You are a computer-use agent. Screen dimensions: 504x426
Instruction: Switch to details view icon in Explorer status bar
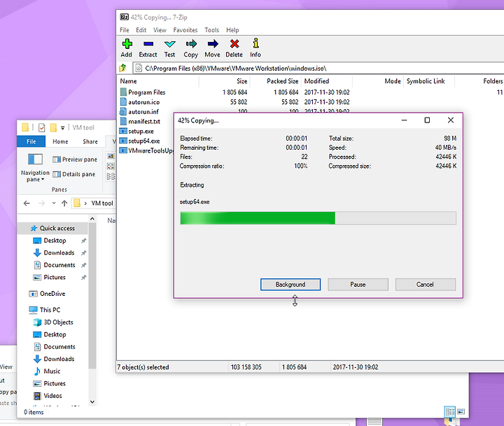pos(449,411)
